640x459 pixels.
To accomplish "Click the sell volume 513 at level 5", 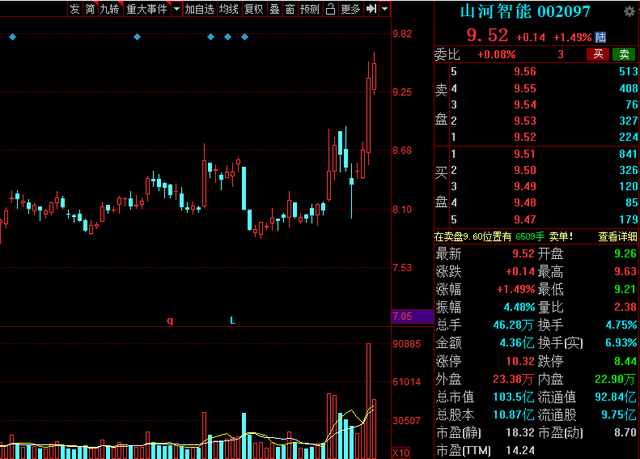I will [x=628, y=72].
